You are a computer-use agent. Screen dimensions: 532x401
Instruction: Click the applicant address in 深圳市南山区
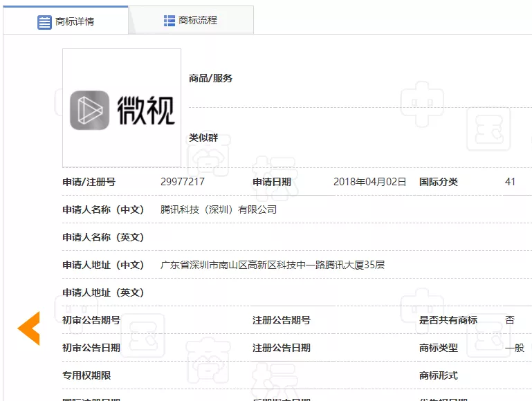272,265
